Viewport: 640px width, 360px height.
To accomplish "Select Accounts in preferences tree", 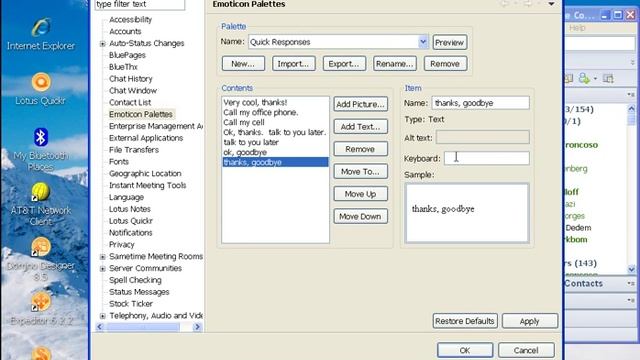I will [125, 31].
